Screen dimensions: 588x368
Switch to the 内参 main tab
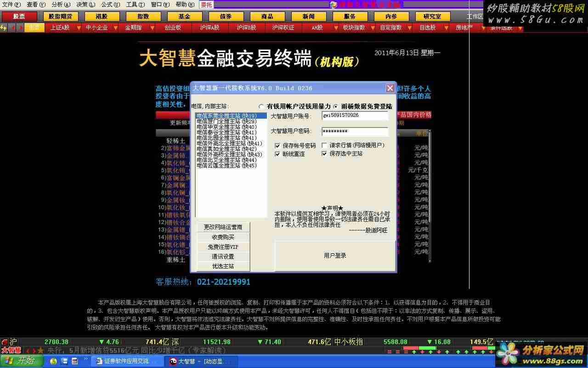(391, 17)
